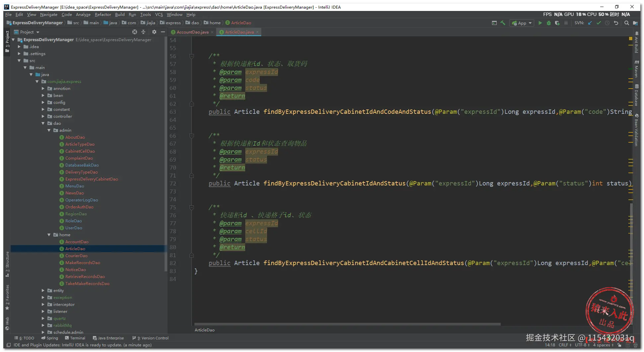The height and width of the screenshot is (352, 644).
Task: Commit changes with the SVN green checkmark
Action: coord(599,23)
